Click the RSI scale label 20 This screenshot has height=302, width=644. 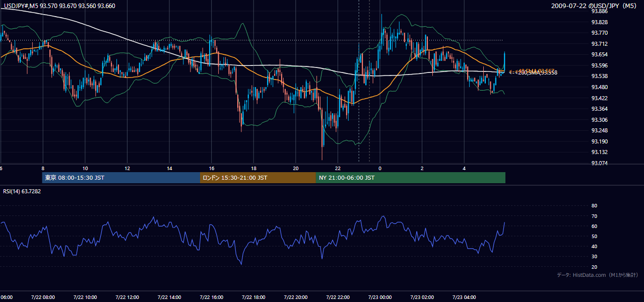point(594,267)
